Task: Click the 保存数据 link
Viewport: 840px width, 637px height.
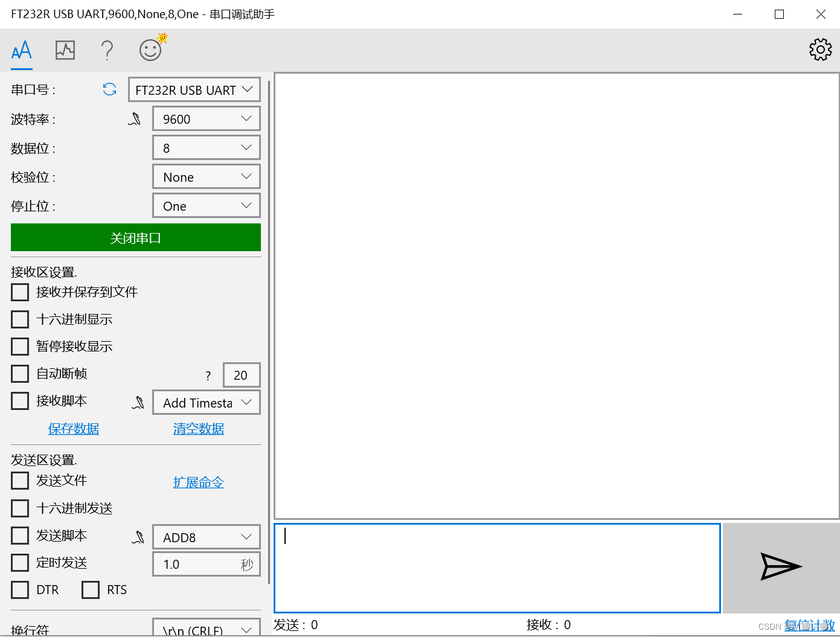Action: (x=74, y=429)
